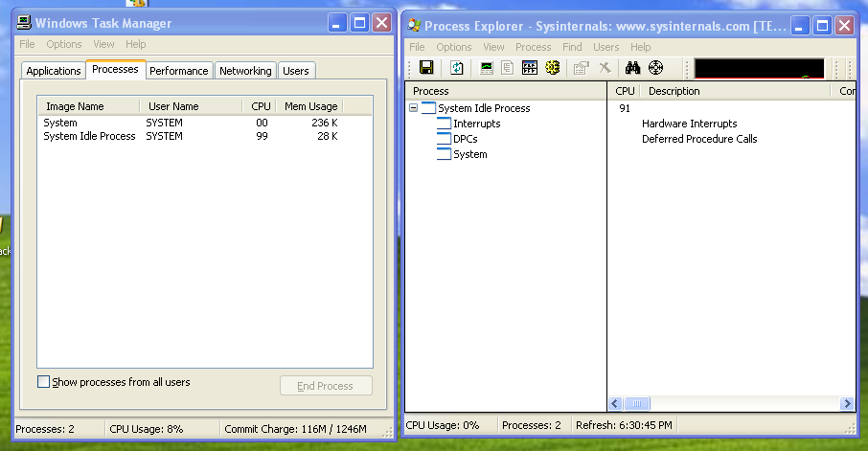Screen dimensions: 868x451
Task: Click the Save icon in Process Explorer toolbar
Action: pyautogui.click(x=426, y=68)
